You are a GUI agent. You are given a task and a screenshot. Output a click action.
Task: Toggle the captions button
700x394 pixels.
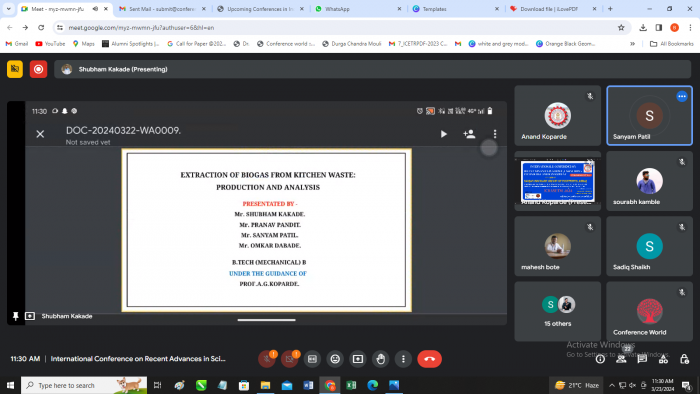[312, 359]
